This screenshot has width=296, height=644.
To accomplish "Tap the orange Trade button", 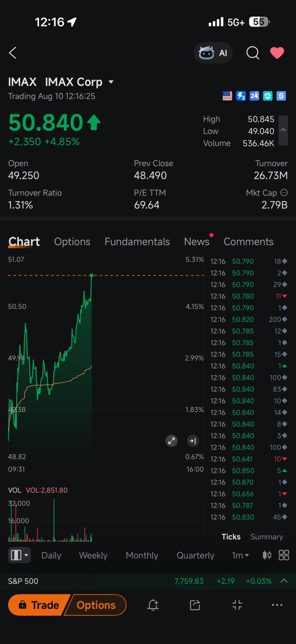I will [x=39, y=605].
